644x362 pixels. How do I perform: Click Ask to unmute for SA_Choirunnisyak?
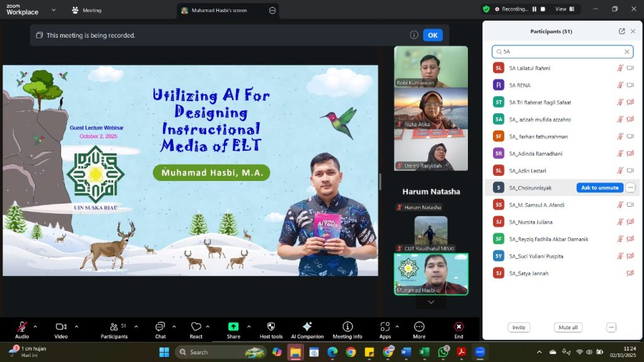pyautogui.click(x=599, y=188)
